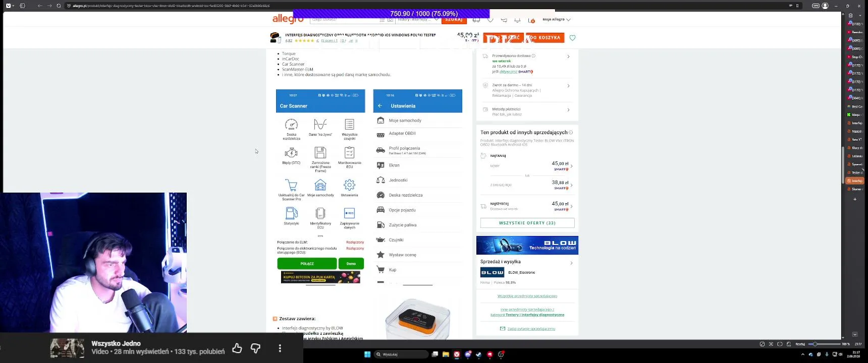Expand Sprzedaż i wysyłka section
The width and height of the screenshot is (868, 363).
coord(571,263)
